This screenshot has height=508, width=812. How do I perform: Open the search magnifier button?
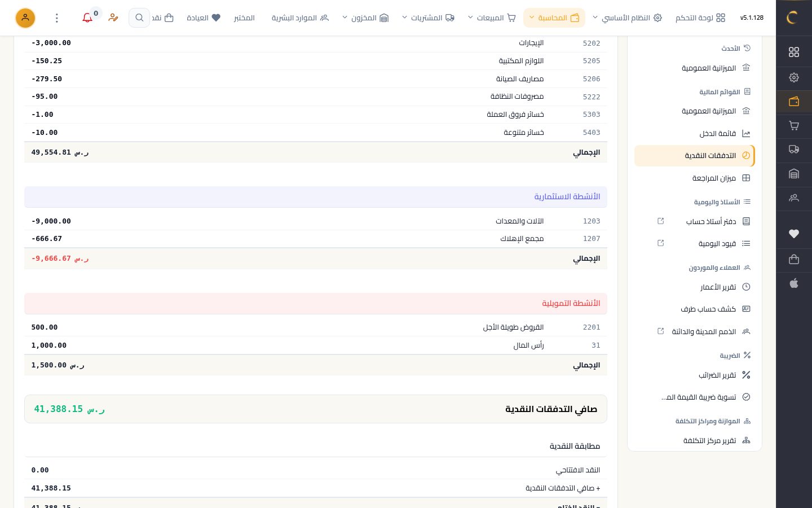tap(139, 18)
